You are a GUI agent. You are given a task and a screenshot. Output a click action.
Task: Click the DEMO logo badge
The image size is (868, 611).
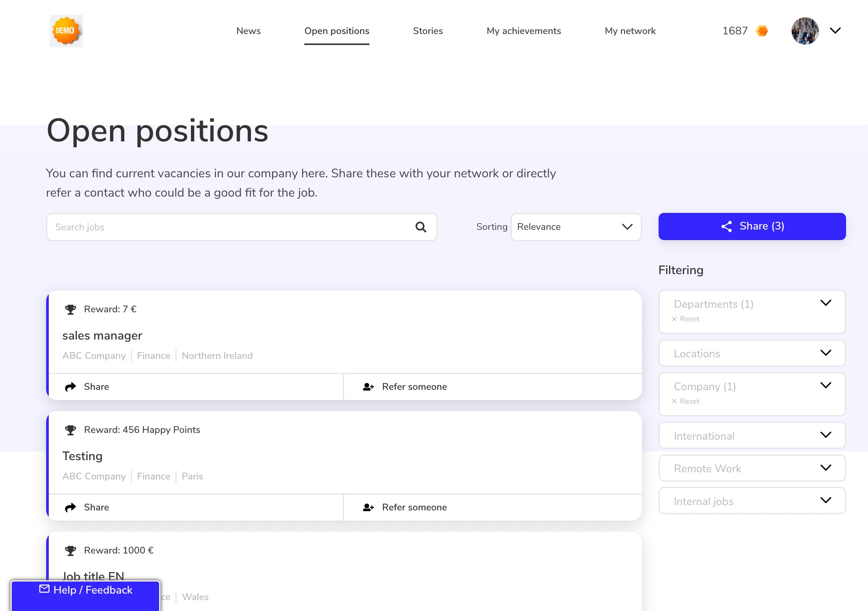pyautogui.click(x=66, y=31)
